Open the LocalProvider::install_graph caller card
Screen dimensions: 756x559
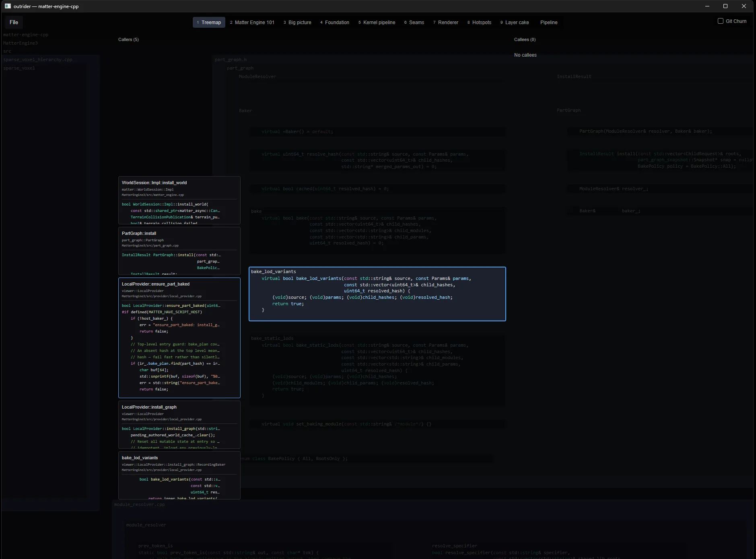[179, 425]
